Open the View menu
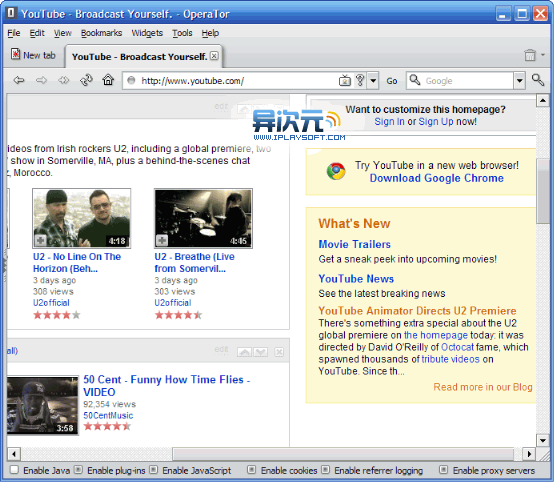The height and width of the screenshot is (483, 555). pos(63,33)
